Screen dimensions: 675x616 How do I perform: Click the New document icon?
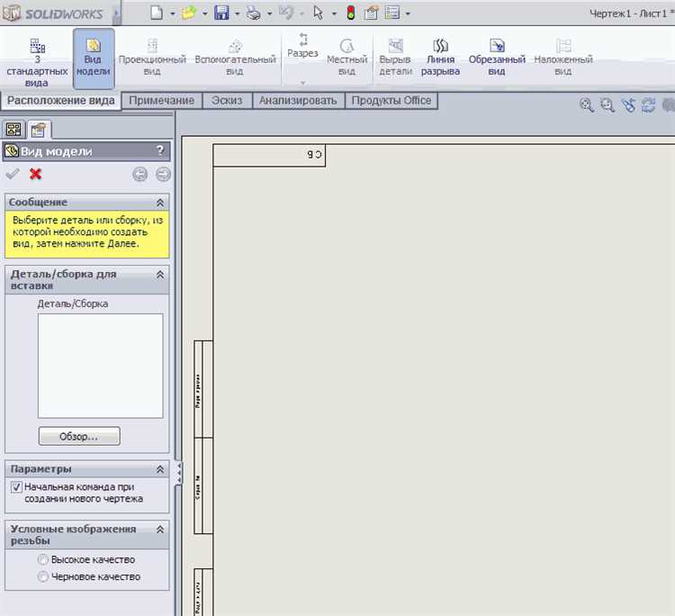pyautogui.click(x=157, y=13)
